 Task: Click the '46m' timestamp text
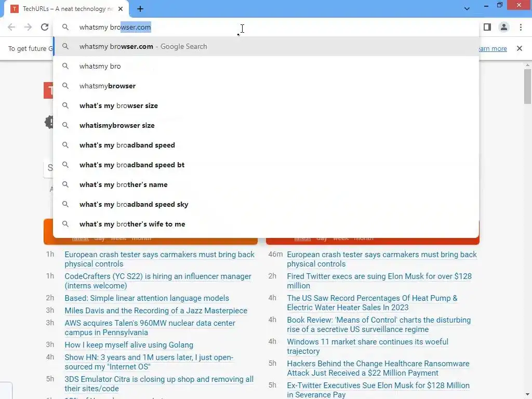point(275,255)
